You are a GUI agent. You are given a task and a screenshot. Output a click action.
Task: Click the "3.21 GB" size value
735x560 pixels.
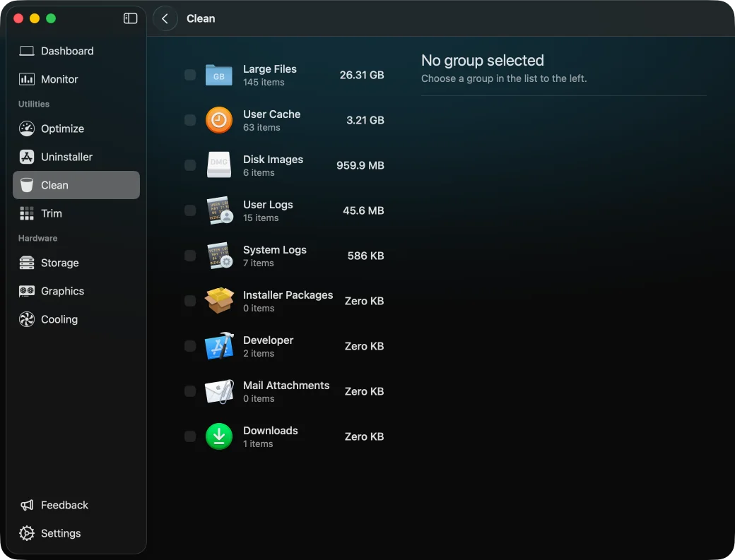pyautogui.click(x=365, y=120)
